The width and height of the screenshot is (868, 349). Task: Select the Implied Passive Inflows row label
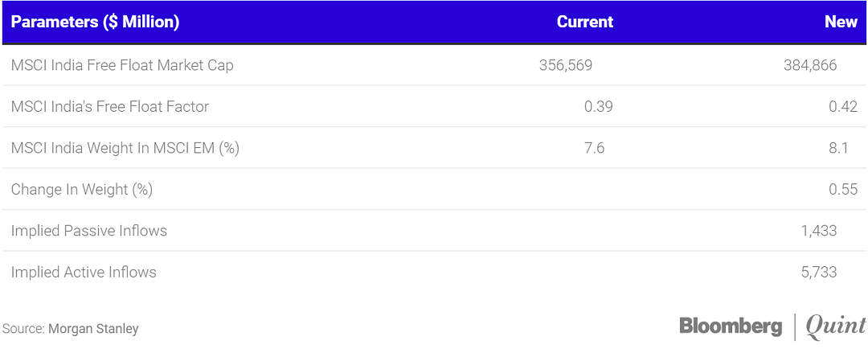[x=89, y=231]
